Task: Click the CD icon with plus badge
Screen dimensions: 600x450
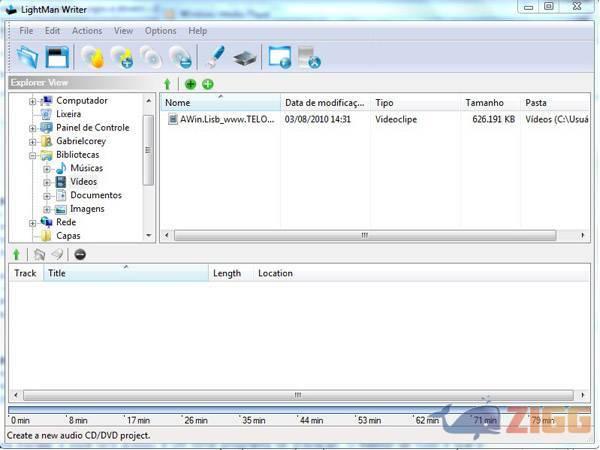Action: [x=122, y=57]
